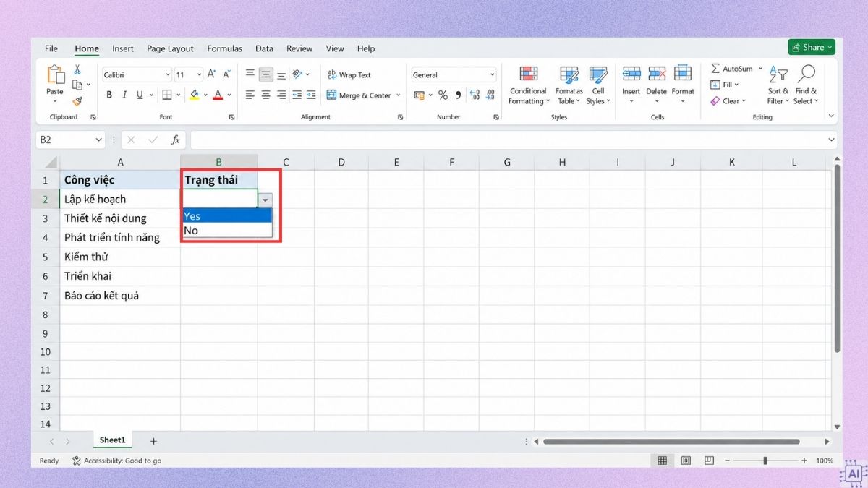Image resolution: width=868 pixels, height=488 pixels.
Task: Click the Paste clipboard icon
Action: pyautogui.click(x=55, y=74)
